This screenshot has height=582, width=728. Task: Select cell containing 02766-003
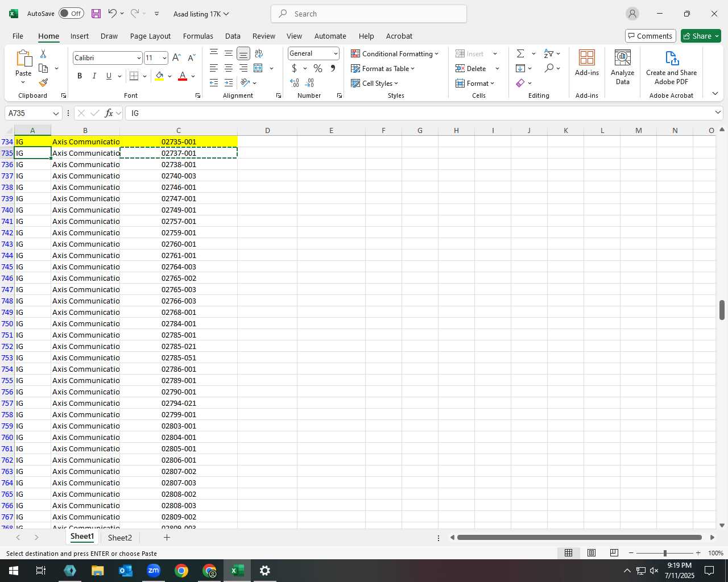tap(179, 301)
